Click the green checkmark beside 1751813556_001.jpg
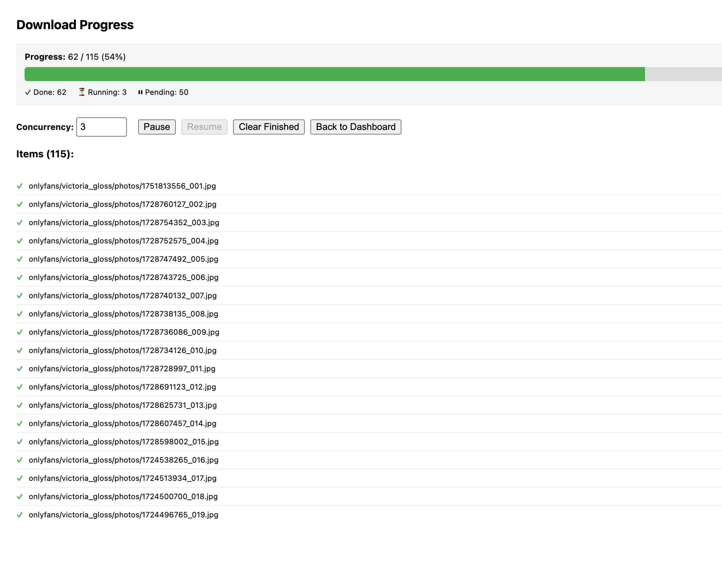The image size is (722, 588). pos(20,186)
